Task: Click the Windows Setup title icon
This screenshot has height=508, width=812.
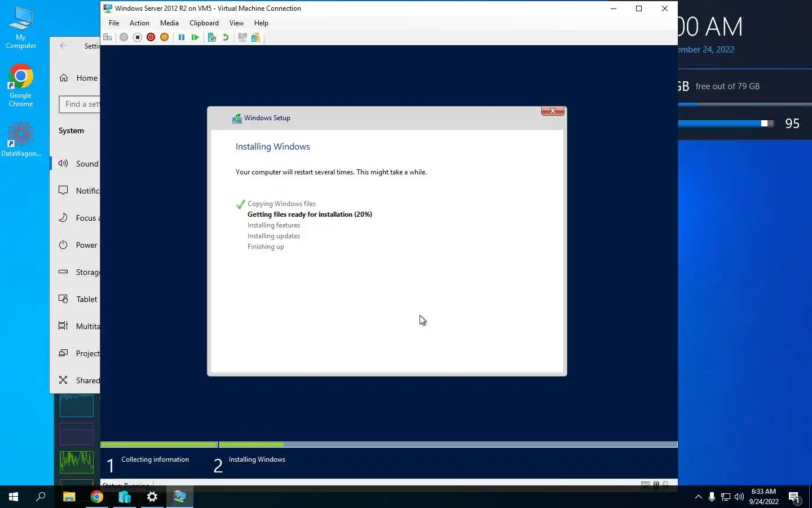Action: [x=237, y=118]
